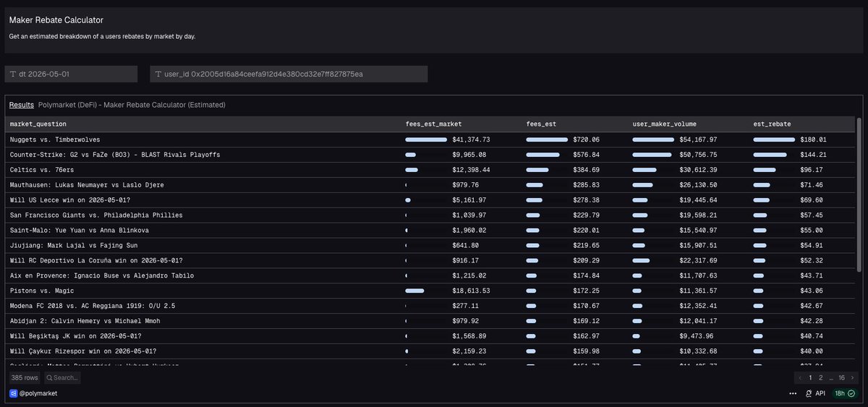This screenshot has height=407, width=868.
Task: Click the dt 2026-05-01 parameter field
Action: click(71, 74)
